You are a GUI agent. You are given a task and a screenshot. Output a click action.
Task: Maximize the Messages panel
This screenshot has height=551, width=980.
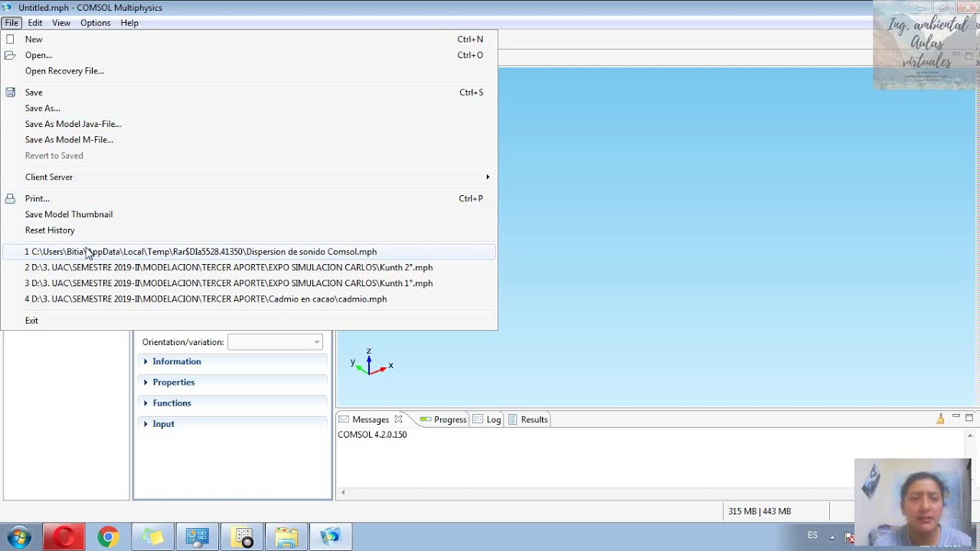(x=969, y=417)
